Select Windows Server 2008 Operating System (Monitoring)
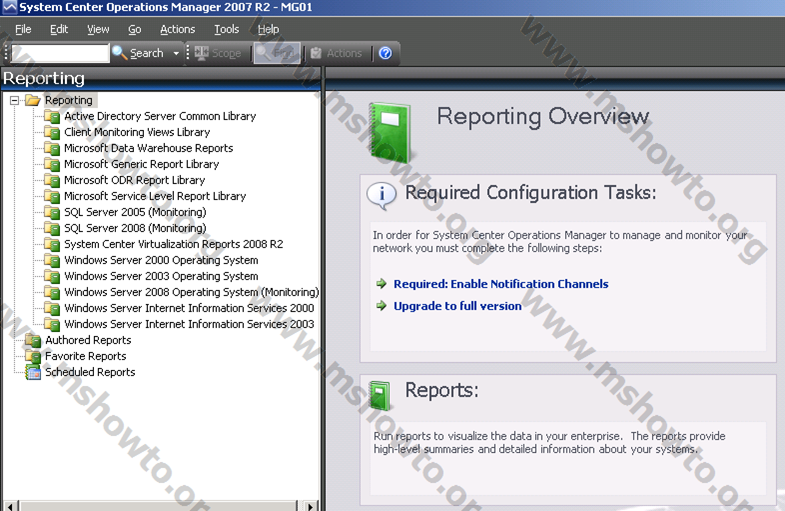Viewport: 785px width, 511px height. tap(191, 292)
